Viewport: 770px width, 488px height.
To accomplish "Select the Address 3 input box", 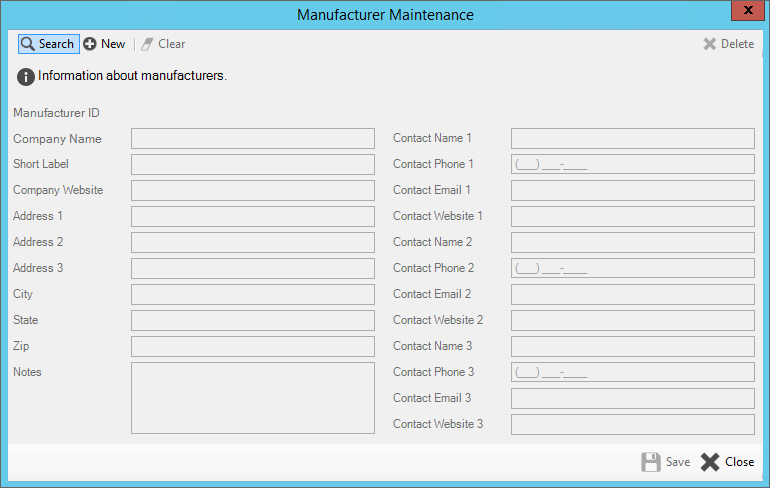I will pyautogui.click(x=253, y=269).
